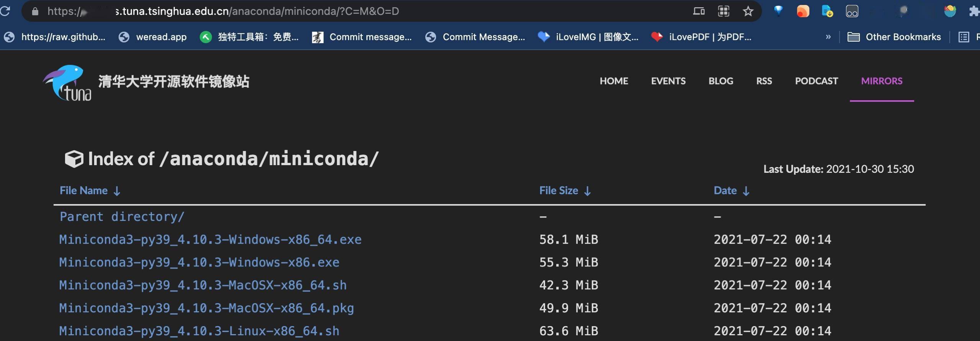Open the blue document download extension
This screenshot has height=341, width=980.
click(x=827, y=11)
